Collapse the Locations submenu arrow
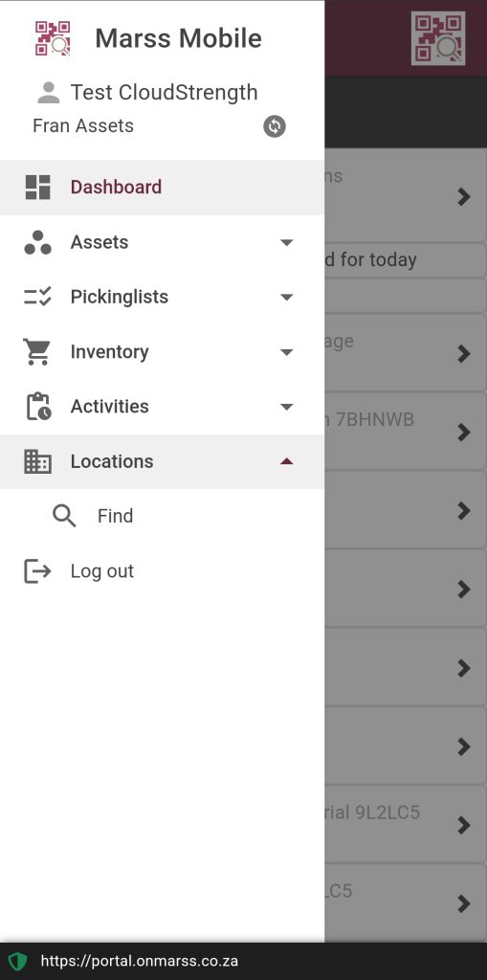Image resolution: width=487 pixels, height=980 pixels. [286, 461]
